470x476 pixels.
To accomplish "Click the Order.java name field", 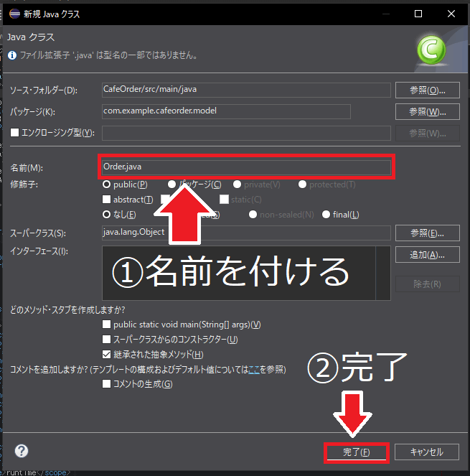I will click(245, 167).
